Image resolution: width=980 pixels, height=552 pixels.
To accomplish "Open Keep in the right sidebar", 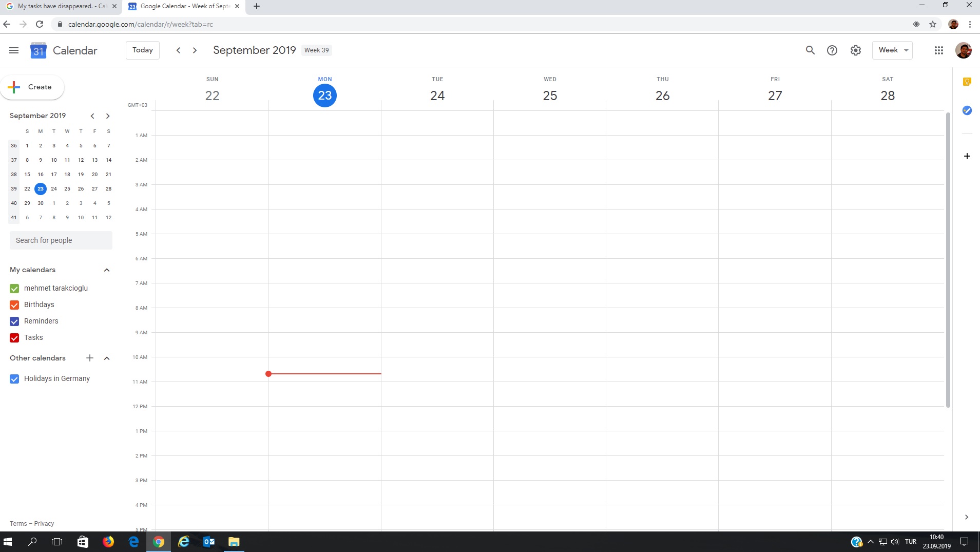I will [967, 81].
